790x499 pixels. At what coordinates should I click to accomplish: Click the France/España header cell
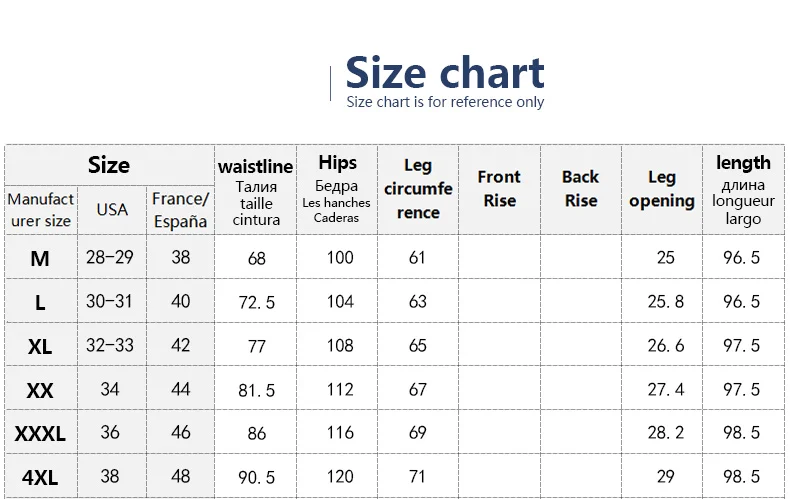[x=180, y=210]
